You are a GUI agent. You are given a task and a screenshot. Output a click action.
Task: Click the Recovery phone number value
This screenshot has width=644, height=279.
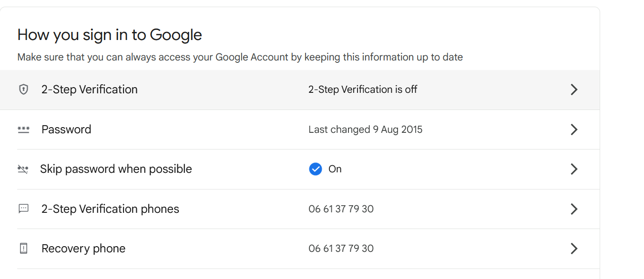coord(341,249)
